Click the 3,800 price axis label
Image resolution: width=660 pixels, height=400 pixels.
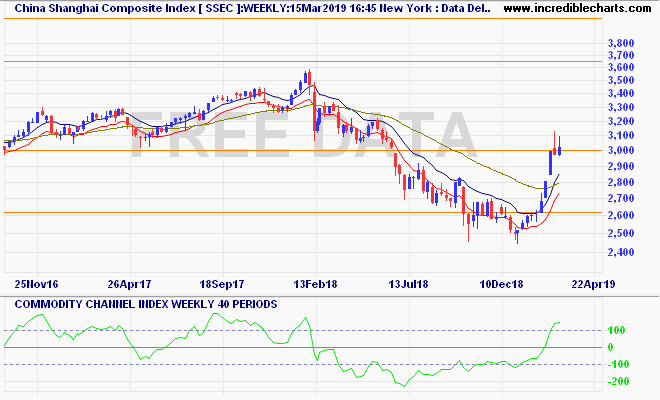[x=620, y=44]
